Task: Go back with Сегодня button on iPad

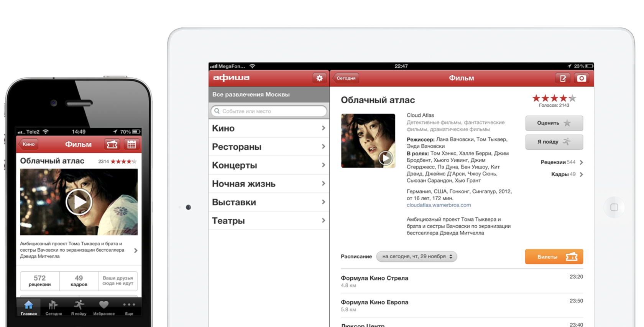Action: pyautogui.click(x=345, y=78)
